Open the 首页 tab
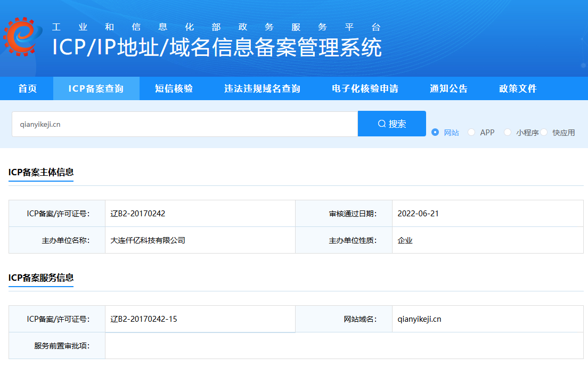This screenshot has height=366, width=588. click(27, 88)
